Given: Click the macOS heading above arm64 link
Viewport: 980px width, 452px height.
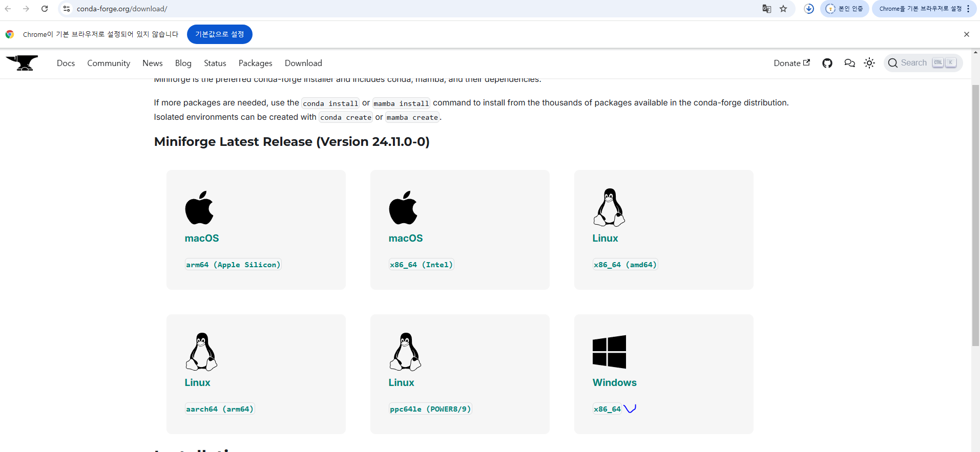Looking at the screenshot, I should point(202,238).
